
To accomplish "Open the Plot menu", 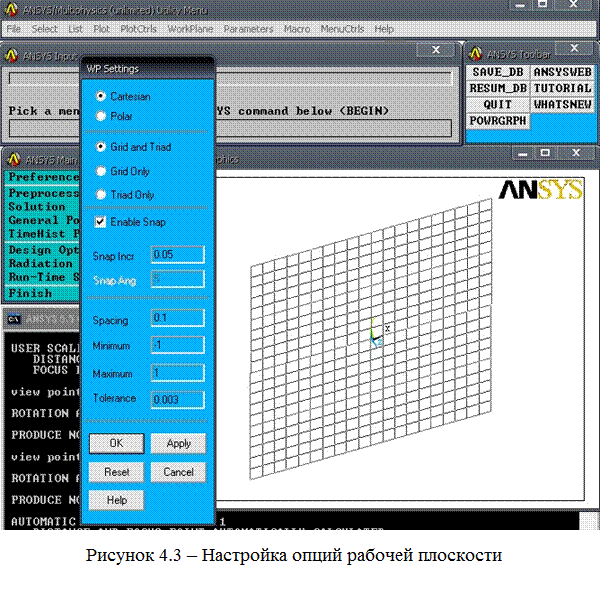I will click(101, 29).
